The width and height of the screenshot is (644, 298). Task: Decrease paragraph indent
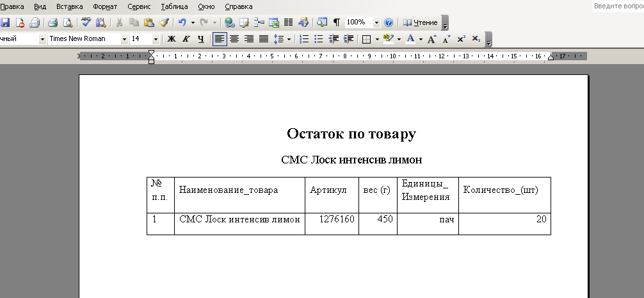334,39
